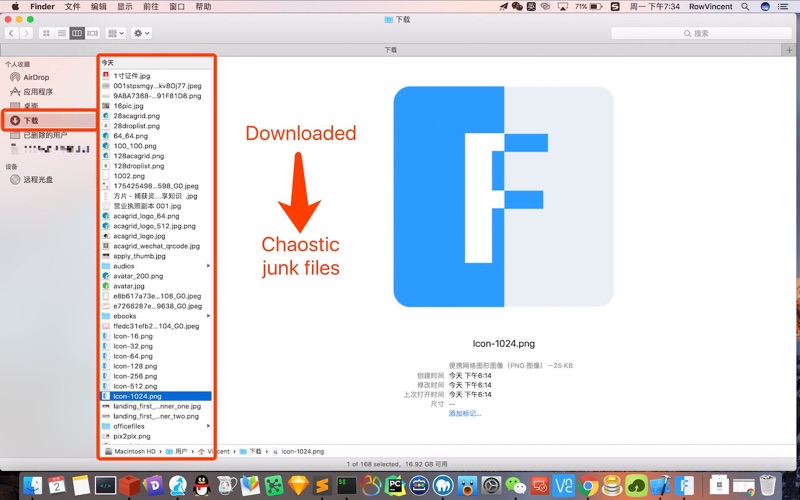800x500 pixels.
Task: Open the 窗口 menu
Action: coord(177,7)
